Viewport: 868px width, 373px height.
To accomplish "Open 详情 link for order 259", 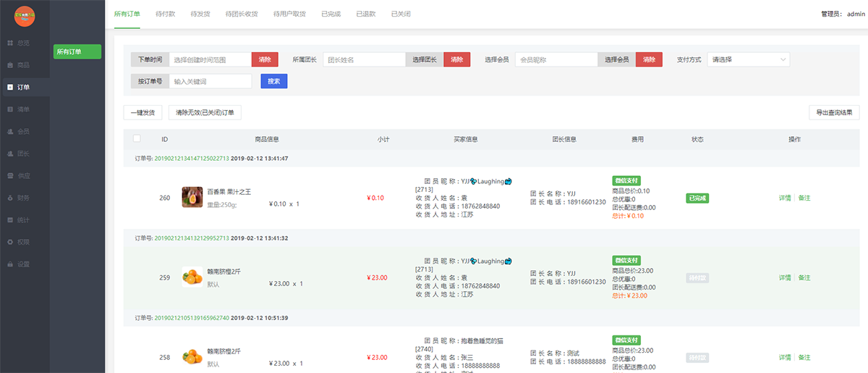I will [x=785, y=277].
